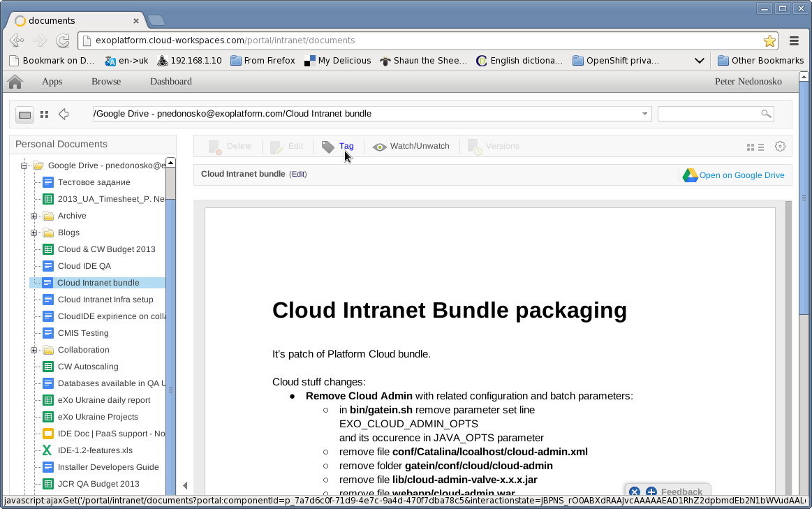Open the English dictionary bookmark
Viewport: 812px width, 509px height.
[519, 61]
